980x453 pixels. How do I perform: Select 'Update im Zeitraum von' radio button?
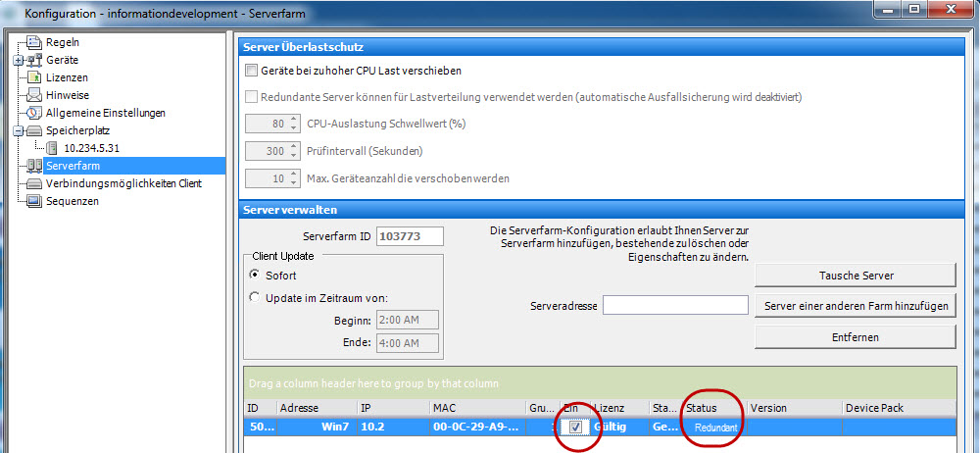click(256, 298)
